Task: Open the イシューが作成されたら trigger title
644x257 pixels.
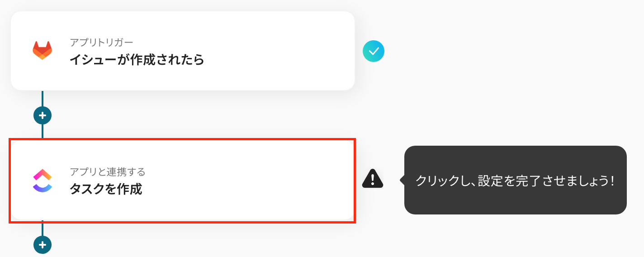Action: 137,60
